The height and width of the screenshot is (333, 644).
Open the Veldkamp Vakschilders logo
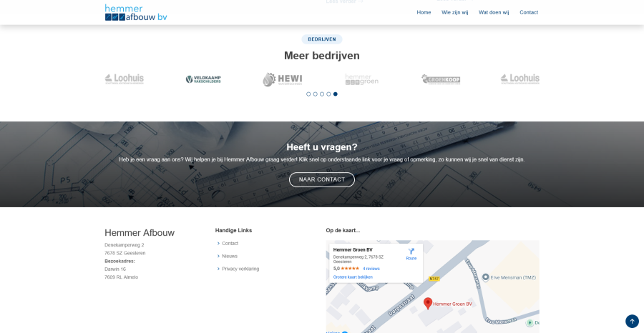point(203,79)
